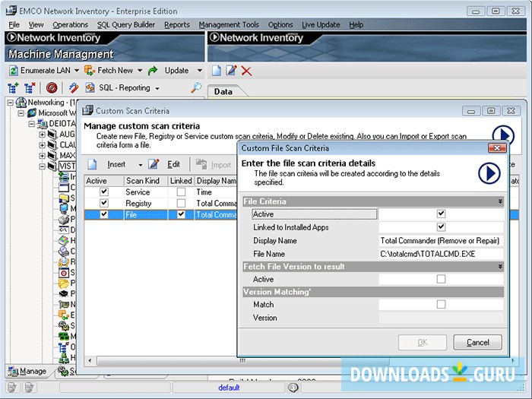Image resolution: width=532 pixels, height=399 pixels.
Task: Click the Edit button label
Action: [x=173, y=165]
